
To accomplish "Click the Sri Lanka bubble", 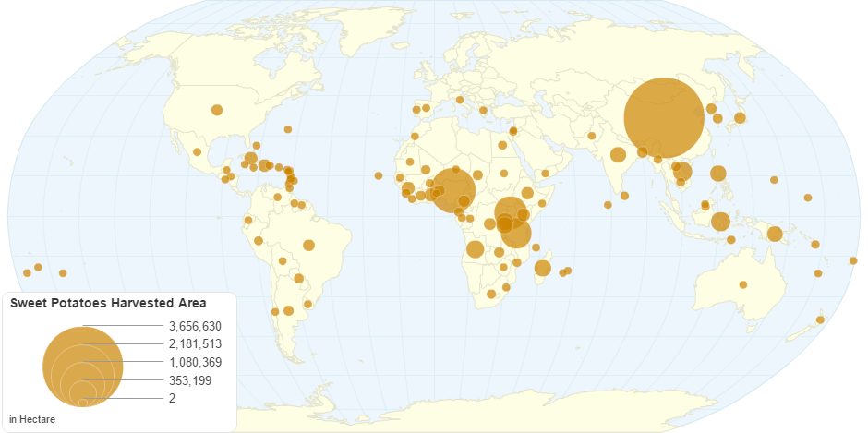I will coord(625,196).
